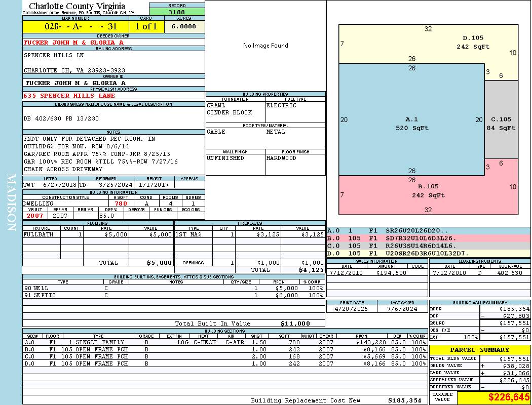Image resolution: width=532 pixels, height=405 pixels.
Task: Click the legal instrument book/page 402 630
Action: [x=511, y=273]
